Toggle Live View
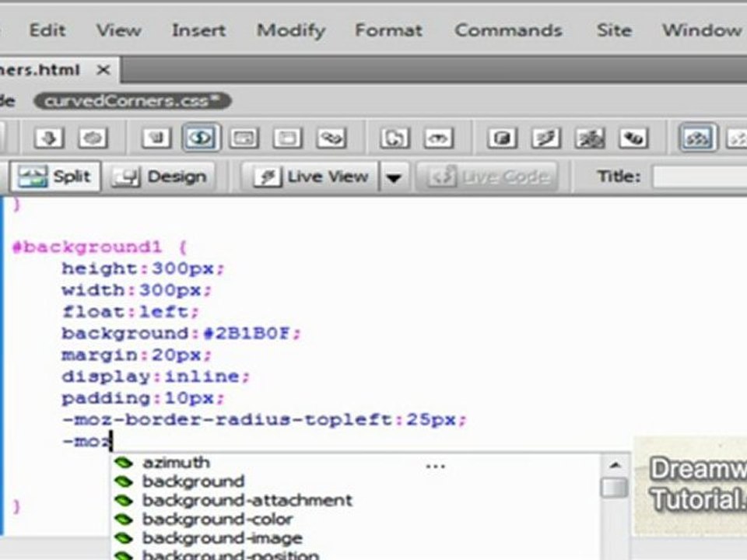Viewport: 747px width, 560px height. pyautogui.click(x=311, y=177)
